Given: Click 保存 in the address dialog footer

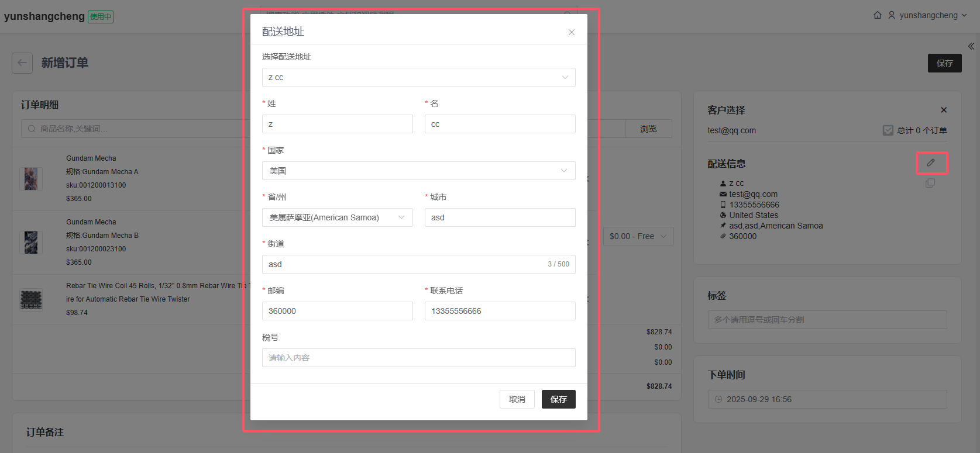Looking at the screenshot, I should (x=558, y=399).
